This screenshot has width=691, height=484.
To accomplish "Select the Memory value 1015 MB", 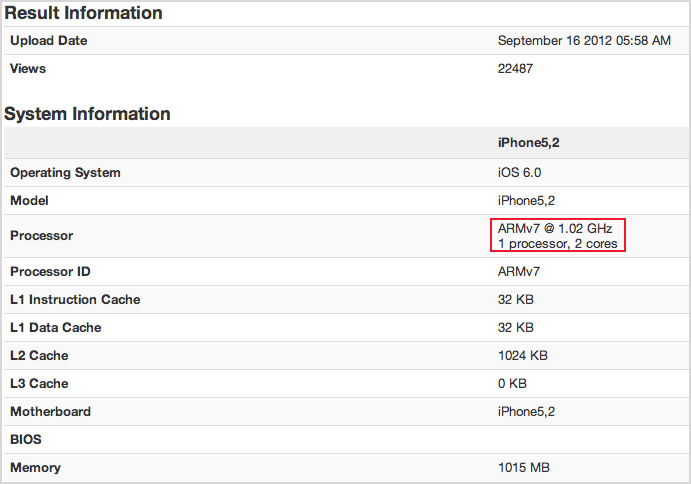I will coord(523,468).
